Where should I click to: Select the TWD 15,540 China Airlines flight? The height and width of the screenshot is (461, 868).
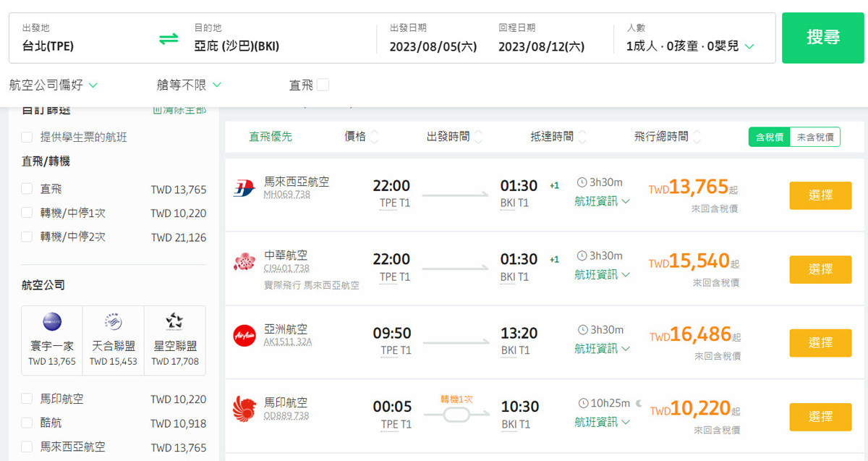tap(820, 269)
